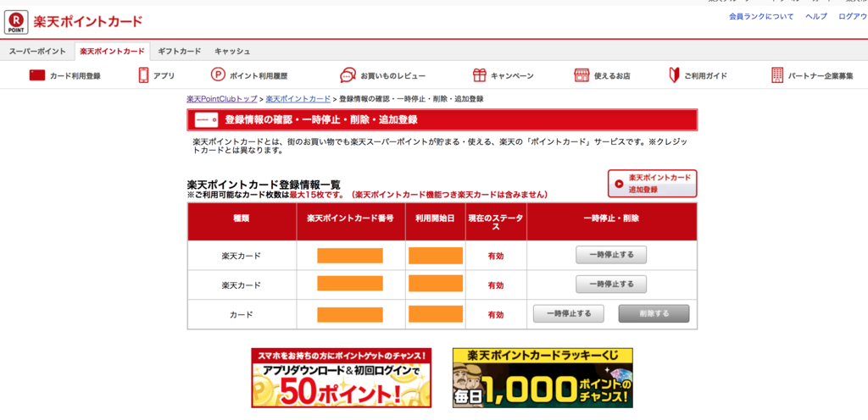The width and height of the screenshot is (868, 420).
Task: Click the shop icon for 使えるお店
Action: (x=581, y=75)
